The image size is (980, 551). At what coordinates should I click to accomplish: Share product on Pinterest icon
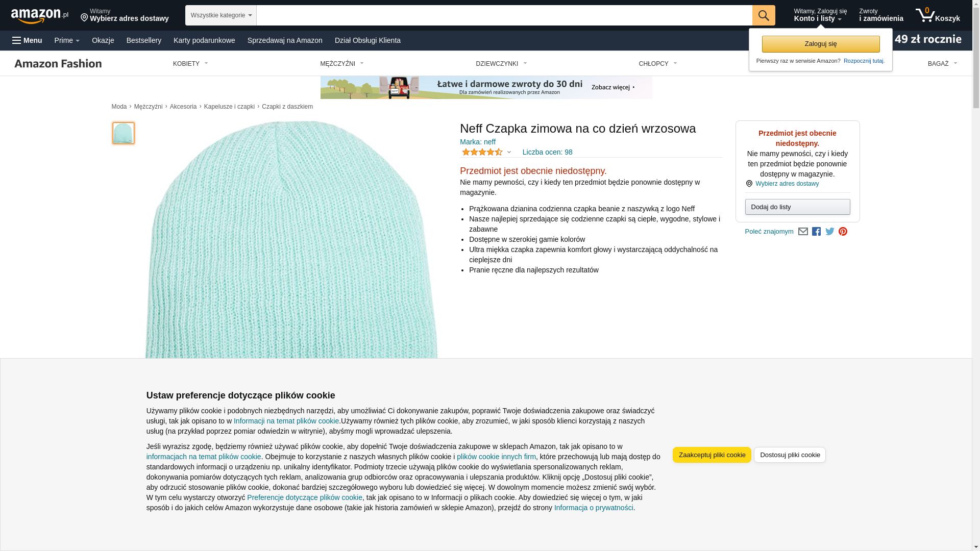coord(843,232)
